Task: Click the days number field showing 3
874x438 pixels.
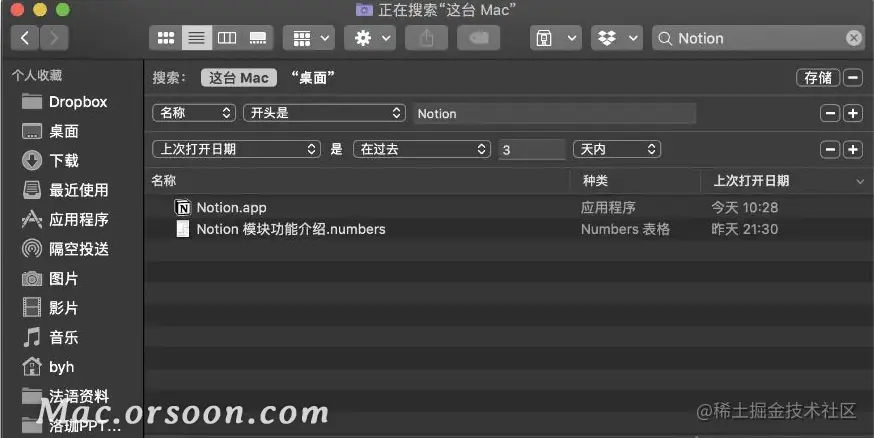Action: pyautogui.click(x=532, y=149)
